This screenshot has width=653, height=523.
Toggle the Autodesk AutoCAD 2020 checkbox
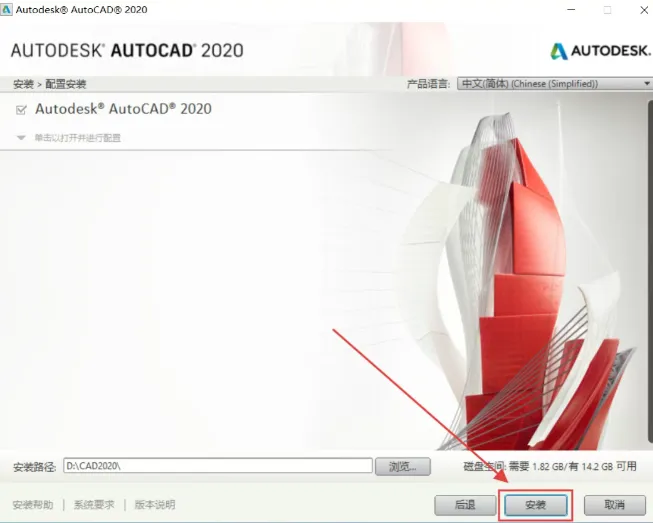[x=21, y=110]
